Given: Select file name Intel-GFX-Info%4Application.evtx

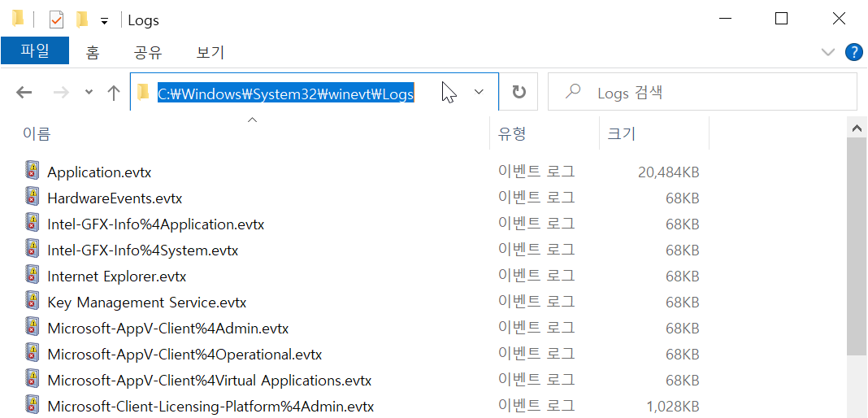Looking at the screenshot, I should coord(155,224).
